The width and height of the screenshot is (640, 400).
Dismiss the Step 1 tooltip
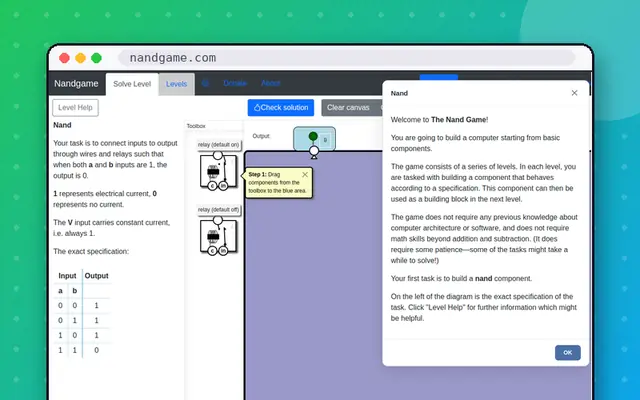point(305,175)
